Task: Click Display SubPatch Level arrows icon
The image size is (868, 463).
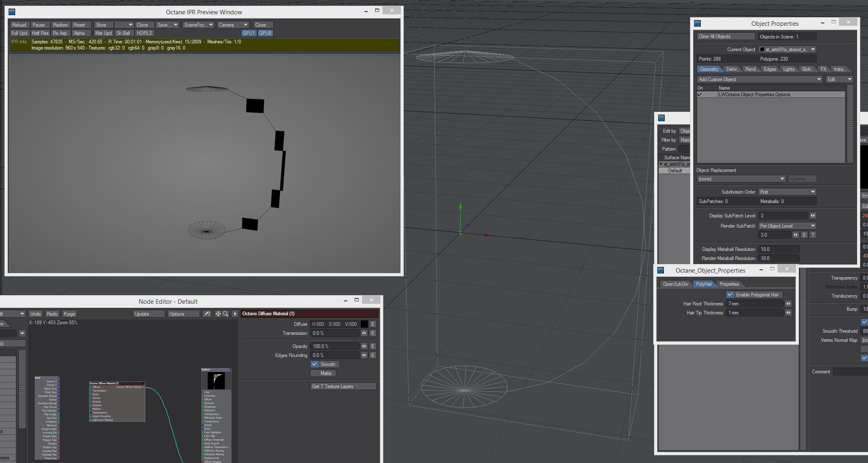Action: [813, 216]
